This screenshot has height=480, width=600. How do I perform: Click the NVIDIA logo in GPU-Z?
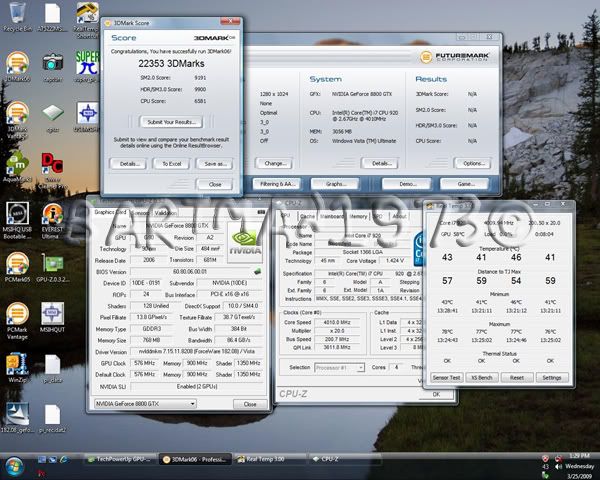pos(243,243)
